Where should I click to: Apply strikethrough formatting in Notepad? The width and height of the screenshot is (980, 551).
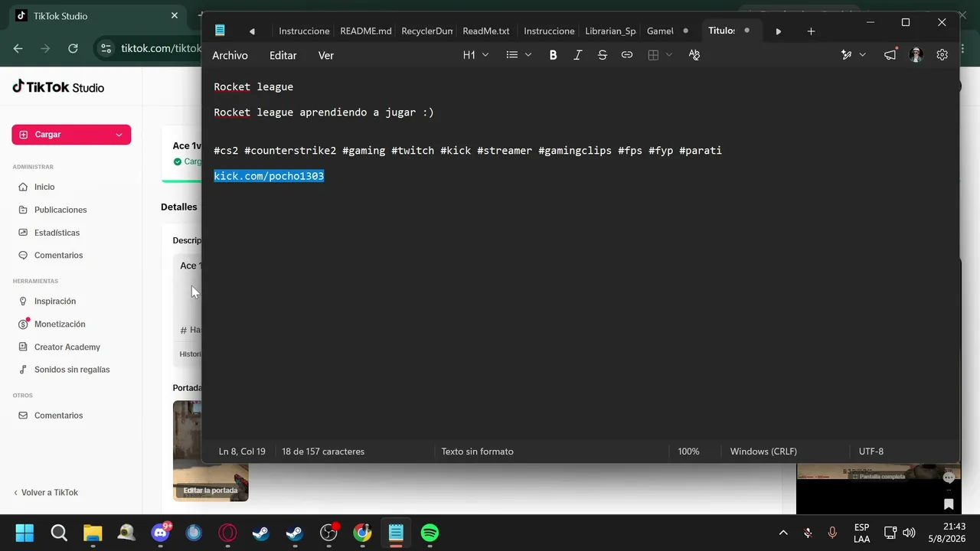click(x=602, y=55)
